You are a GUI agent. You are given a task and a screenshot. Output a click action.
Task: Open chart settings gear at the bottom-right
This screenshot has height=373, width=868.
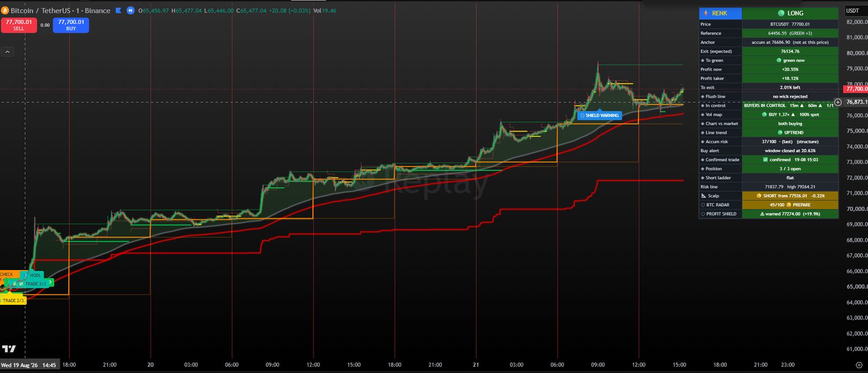pos(858,365)
